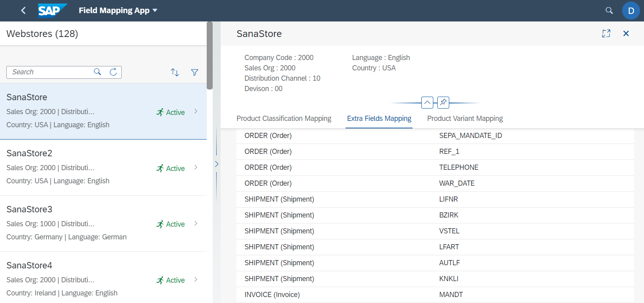The height and width of the screenshot is (303, 644).
Task: Open filter options for Webstores
Action: [194, 72]
